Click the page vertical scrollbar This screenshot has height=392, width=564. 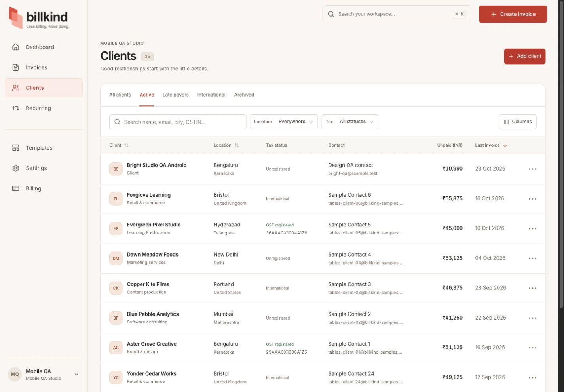point(561,154)
